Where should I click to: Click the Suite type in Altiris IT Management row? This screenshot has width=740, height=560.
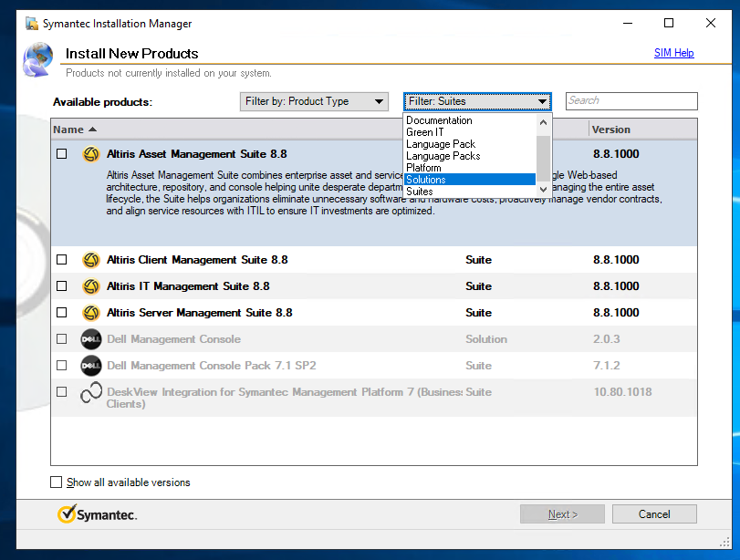coord(478,285)
